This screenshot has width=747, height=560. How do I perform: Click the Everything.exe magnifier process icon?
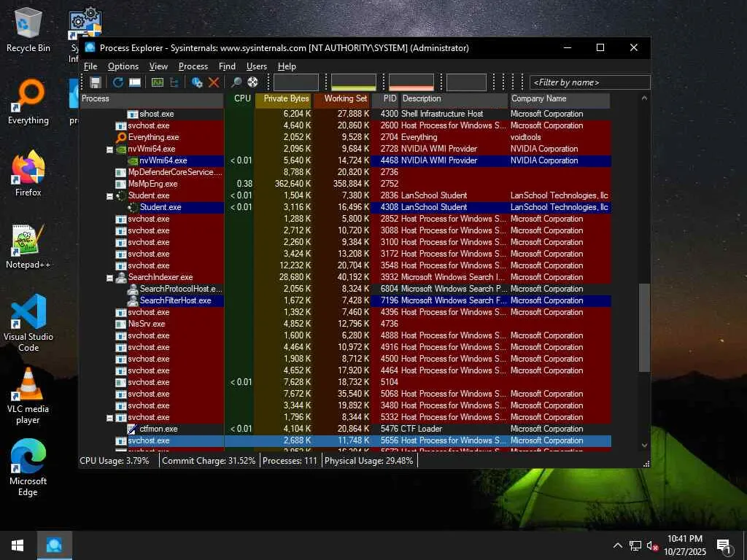point(121,137)
